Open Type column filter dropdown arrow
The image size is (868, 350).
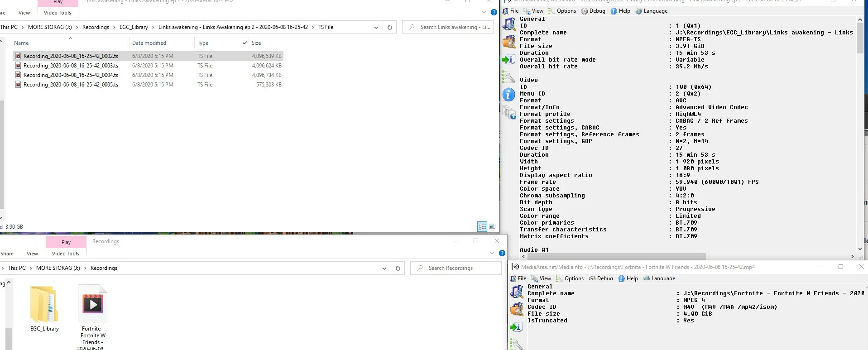(245, 43)
